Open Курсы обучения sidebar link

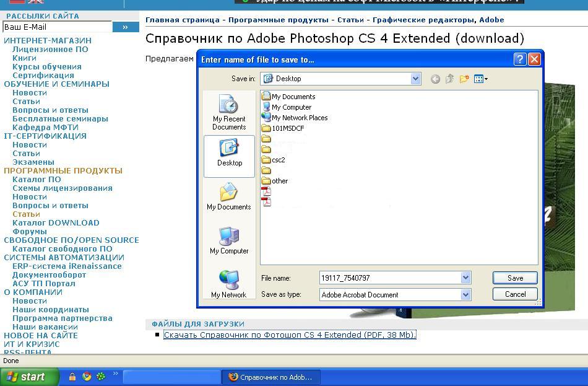pyautogui.click(x=47, y=66)
